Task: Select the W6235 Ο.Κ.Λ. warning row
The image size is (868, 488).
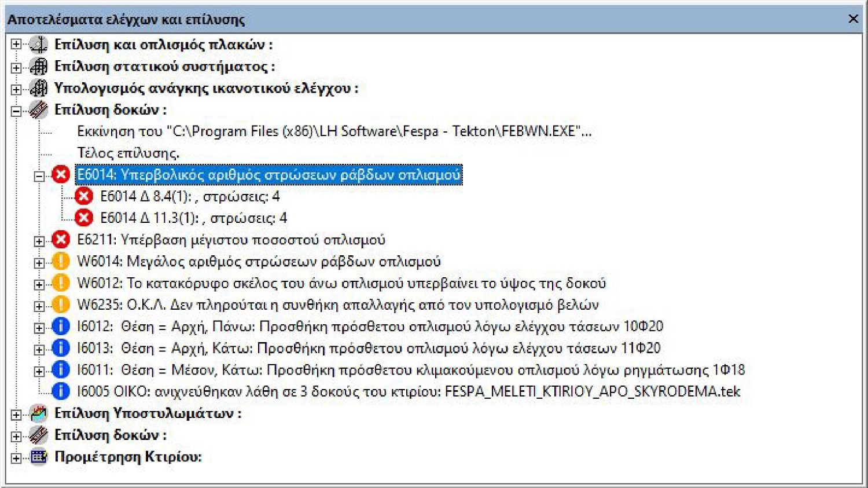Action: [338, 305]
